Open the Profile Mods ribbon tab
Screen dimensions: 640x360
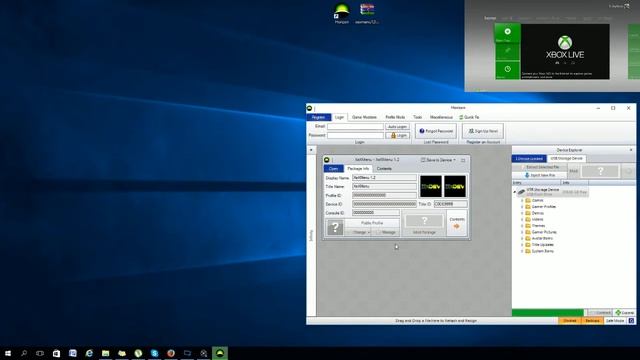point(395,117)
